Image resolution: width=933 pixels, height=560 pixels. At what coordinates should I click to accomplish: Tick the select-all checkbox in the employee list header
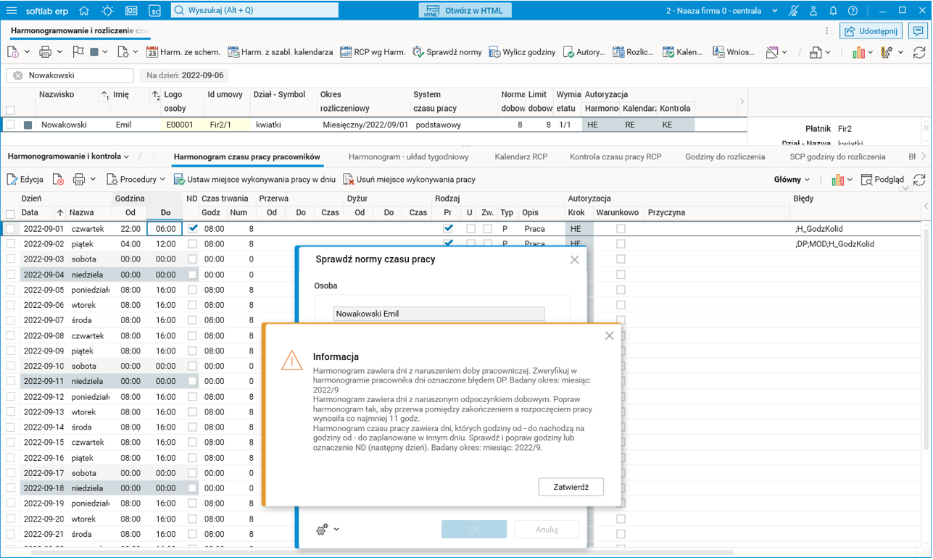click(10, 110)
